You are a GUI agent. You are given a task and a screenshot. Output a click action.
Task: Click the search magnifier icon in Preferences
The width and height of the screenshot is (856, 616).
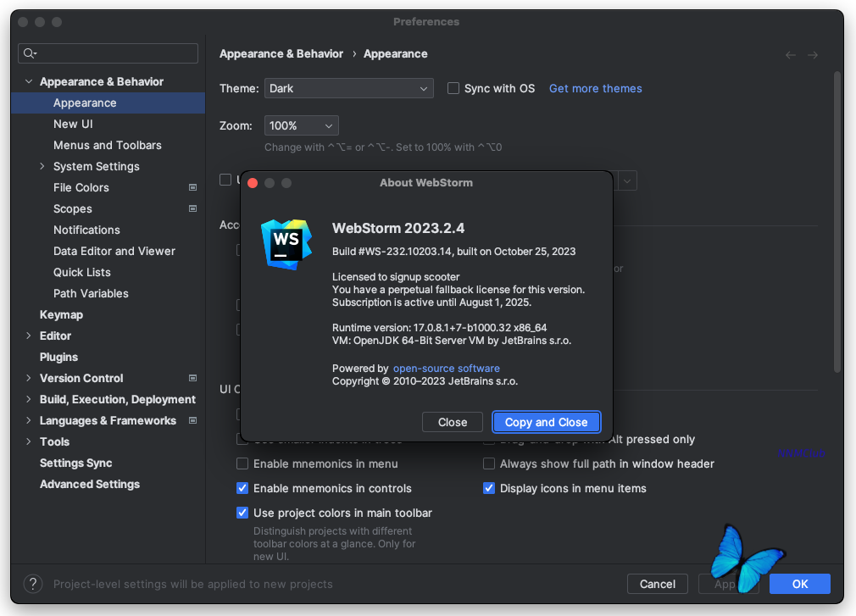(x=30, y=53)
